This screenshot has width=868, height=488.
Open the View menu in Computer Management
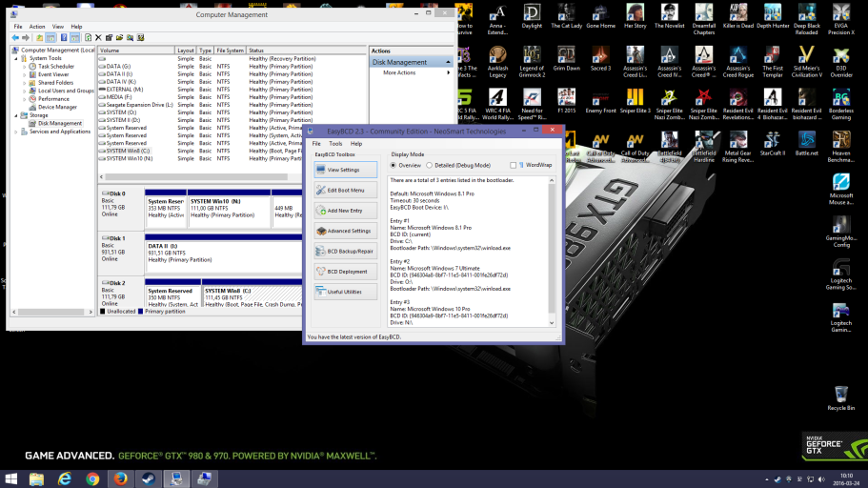57,27
